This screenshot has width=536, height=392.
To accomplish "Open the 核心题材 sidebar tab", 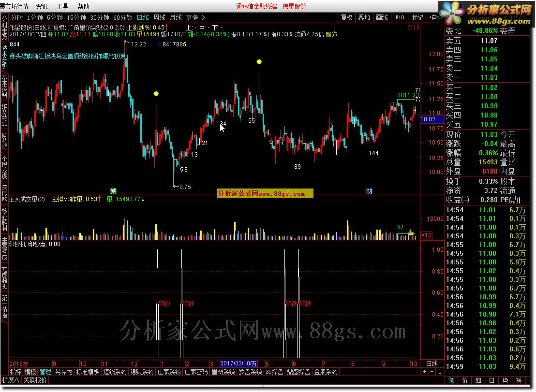I will pos(4,219).
